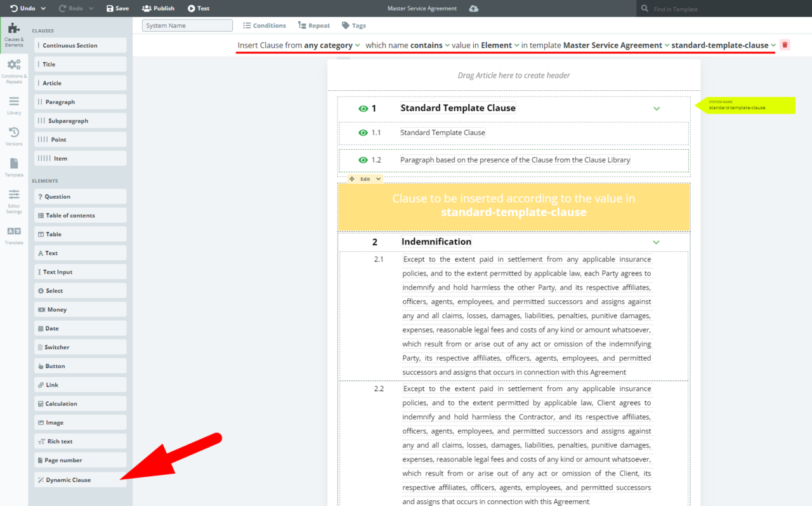The width and height of the screenshot is (812, 506).
Task: Open the Conditions toolbar menu
Action: [265, 25]
